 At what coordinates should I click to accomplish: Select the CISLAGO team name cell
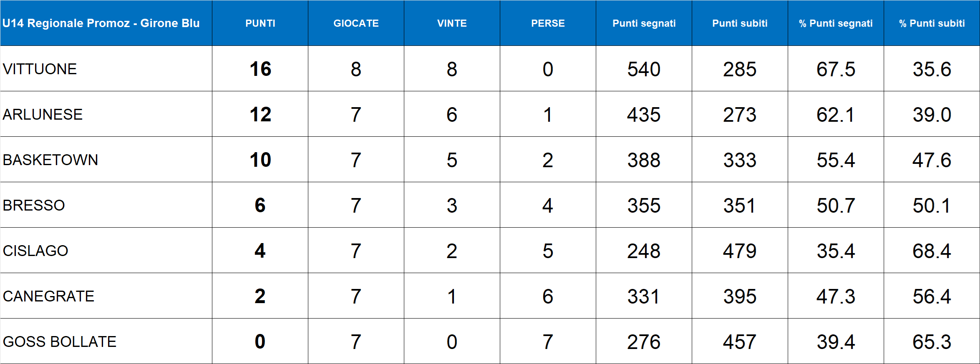click(35, 251)
